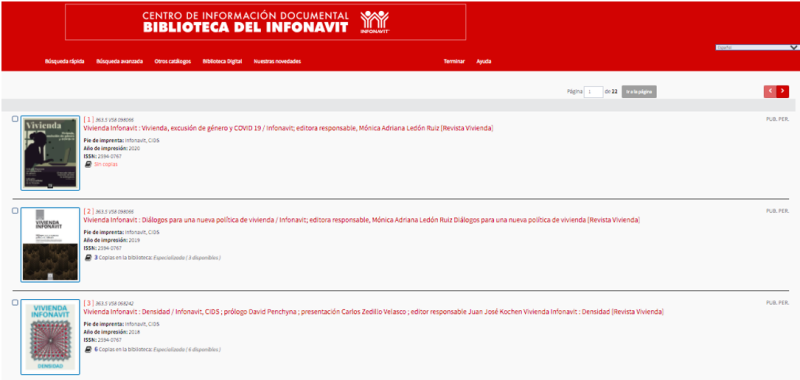The width and height of the screenshot is (800, 380).
Task: Click record number [ 1 ] label
Action: coord(88,119)
